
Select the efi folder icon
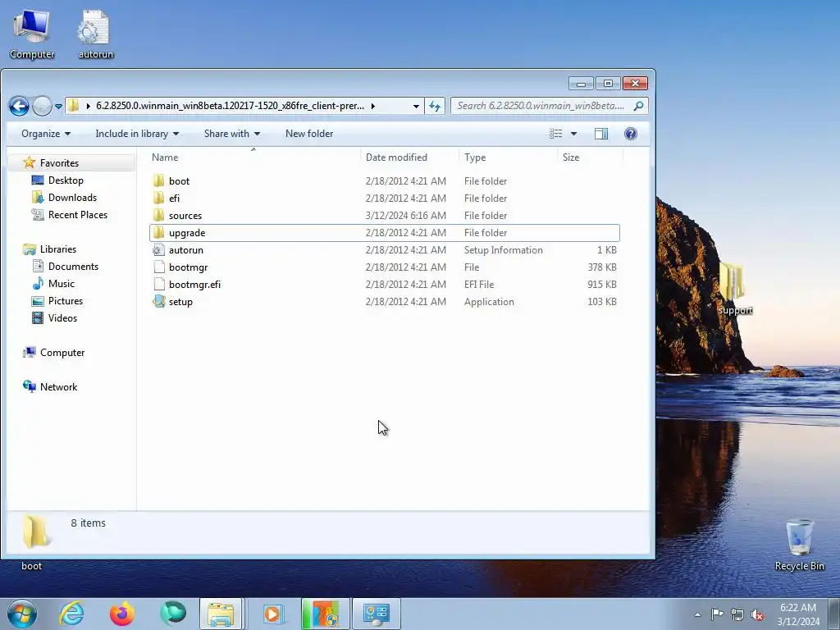158,199
